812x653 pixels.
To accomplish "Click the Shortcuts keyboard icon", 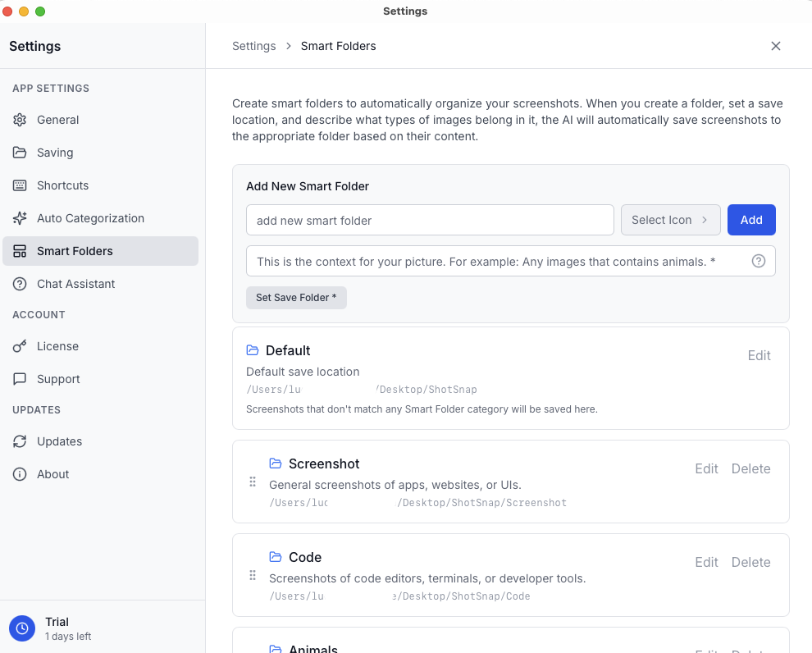I will point(19,185).
